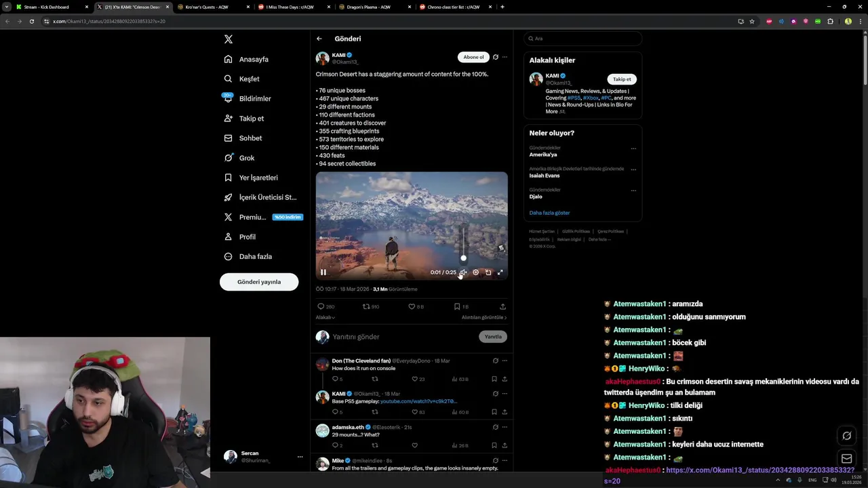Viewport: 868px width, 488px height.
Task: Bookmark this page with star icon
Action: pyautogui.click(x=752, y=21)
